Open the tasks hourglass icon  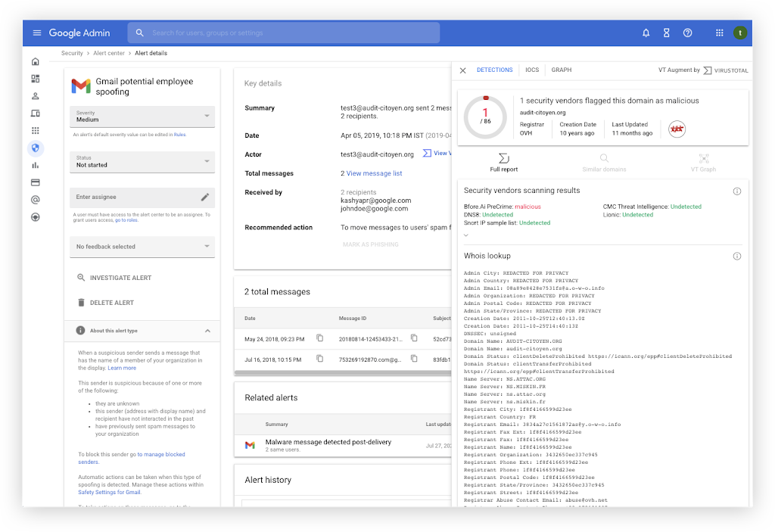[666, 33]
